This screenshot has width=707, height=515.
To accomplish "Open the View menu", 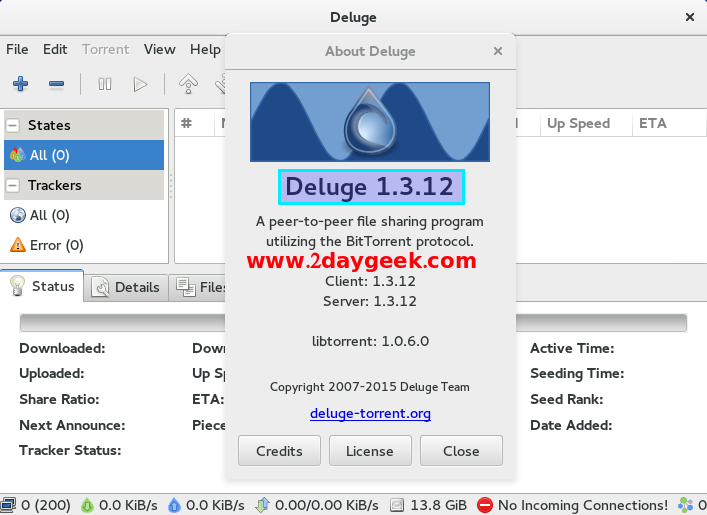I will pos(160,49).
